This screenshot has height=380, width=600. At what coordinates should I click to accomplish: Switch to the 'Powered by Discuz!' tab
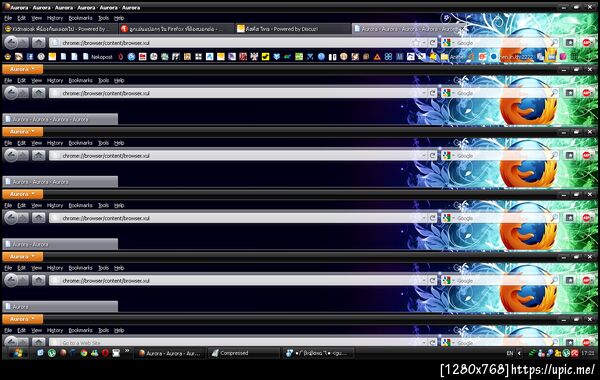[292, 29]
